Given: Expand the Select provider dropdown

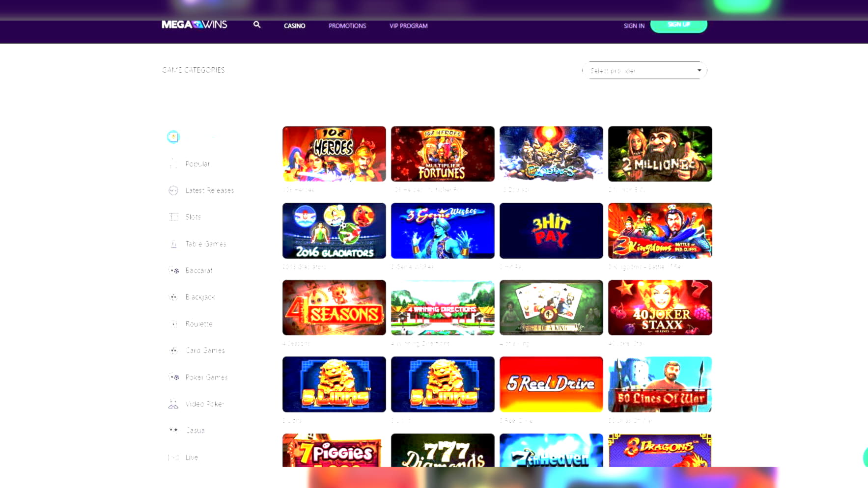Looking at the screenshot, I should click(x=644, y=70).
